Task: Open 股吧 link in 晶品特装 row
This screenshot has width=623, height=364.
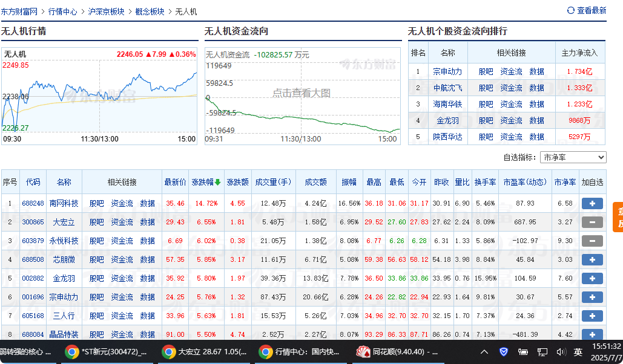Action: (96, 334)
